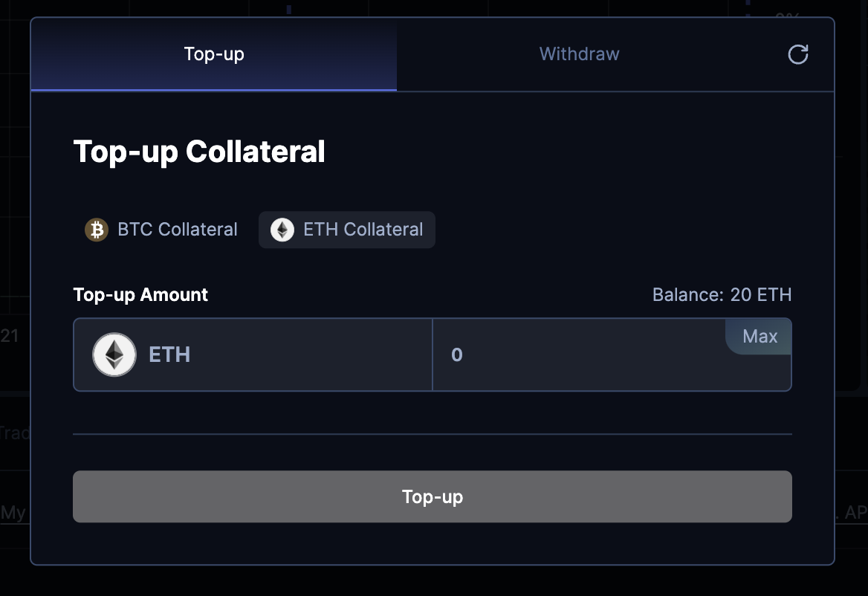Click the gray Top-up submit button
The width and height of the screenshot is (868, 596).
432,496
